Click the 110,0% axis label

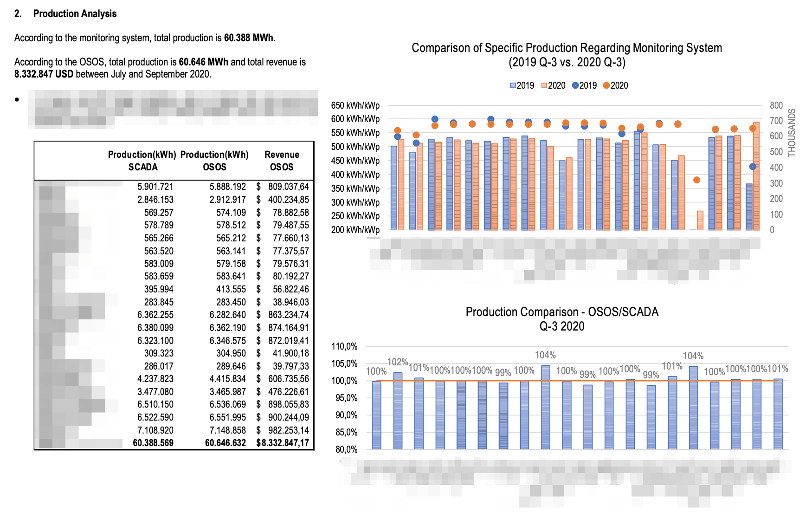344,346
